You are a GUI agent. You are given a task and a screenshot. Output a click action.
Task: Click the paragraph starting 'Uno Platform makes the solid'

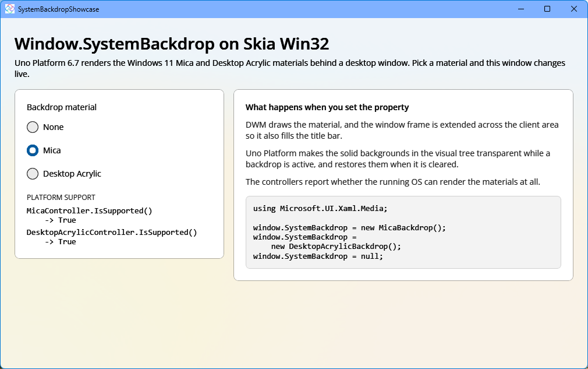[398, 159]
